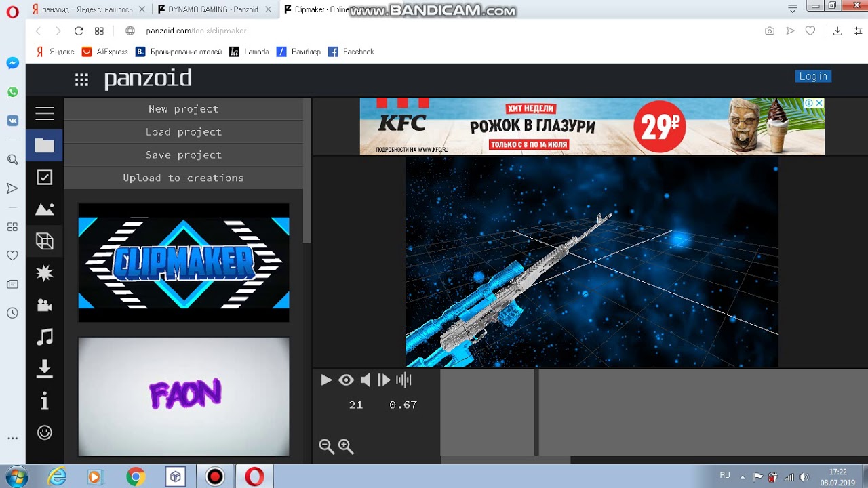Click the download arrow sidebar icon
This screenshot has height=488, width=868.
point(45,369)
